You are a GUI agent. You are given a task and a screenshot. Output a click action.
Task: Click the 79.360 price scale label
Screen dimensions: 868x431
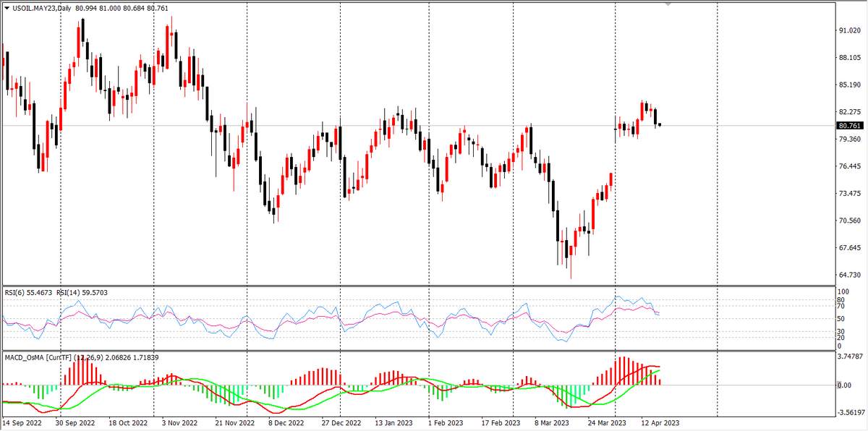click(849, 139)
